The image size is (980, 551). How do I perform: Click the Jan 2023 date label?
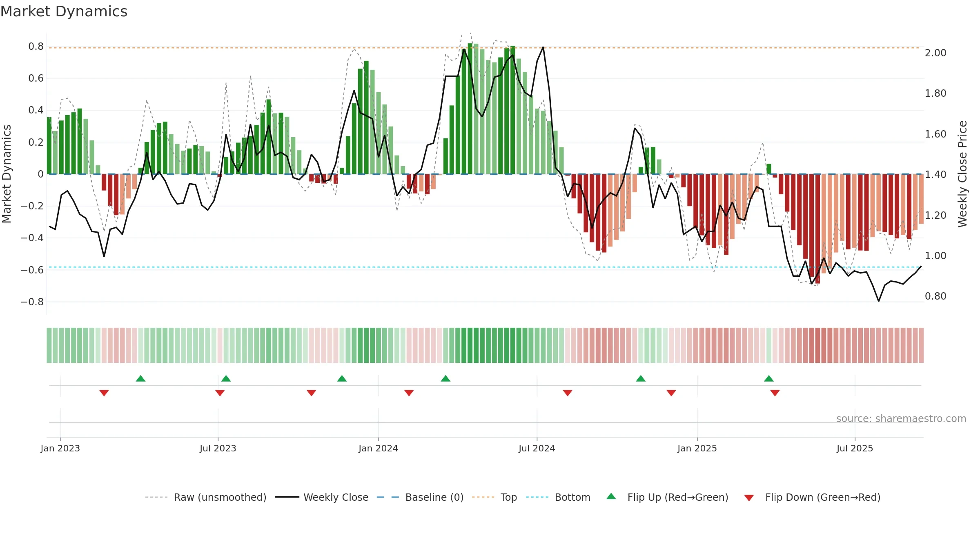[60, 448]
